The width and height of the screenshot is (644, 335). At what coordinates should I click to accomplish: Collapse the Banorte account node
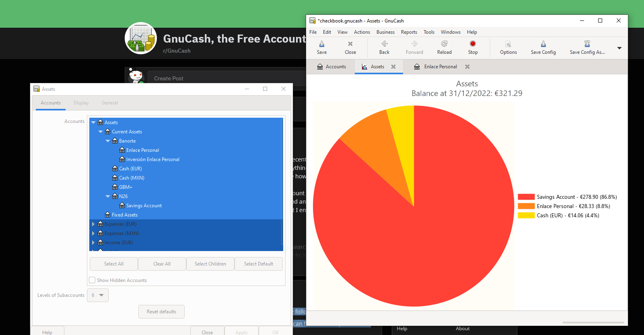point(108,141)
